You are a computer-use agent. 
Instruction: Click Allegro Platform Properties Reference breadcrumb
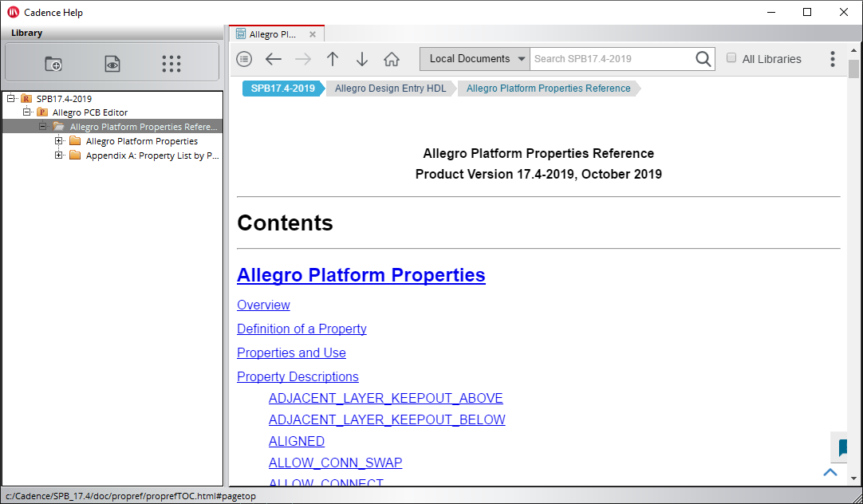point(548,89)
